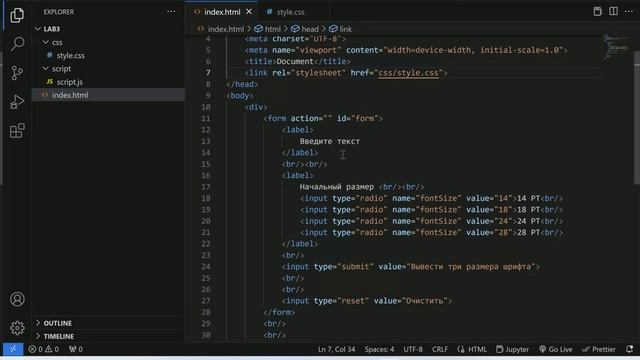Open the Accounts menu

17,299
